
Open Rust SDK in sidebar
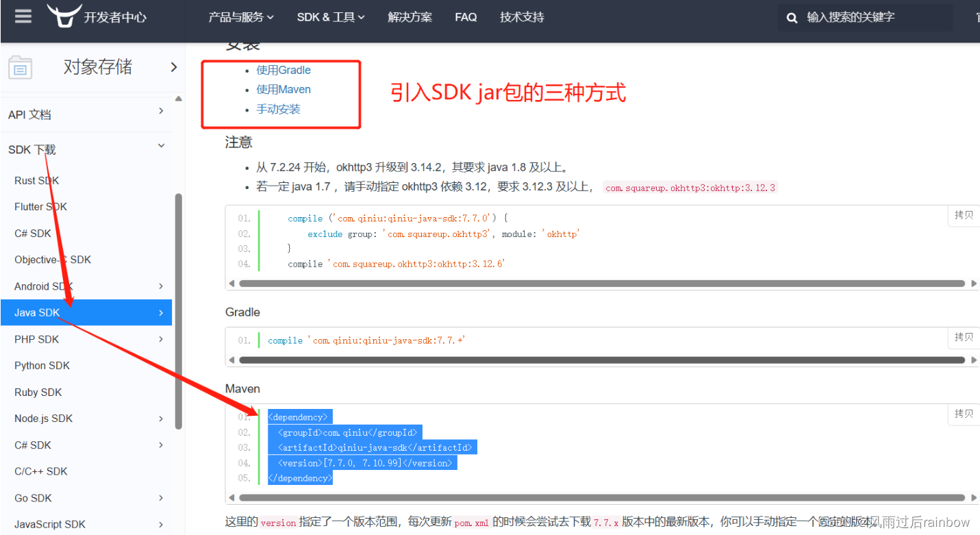click(37, 181)
